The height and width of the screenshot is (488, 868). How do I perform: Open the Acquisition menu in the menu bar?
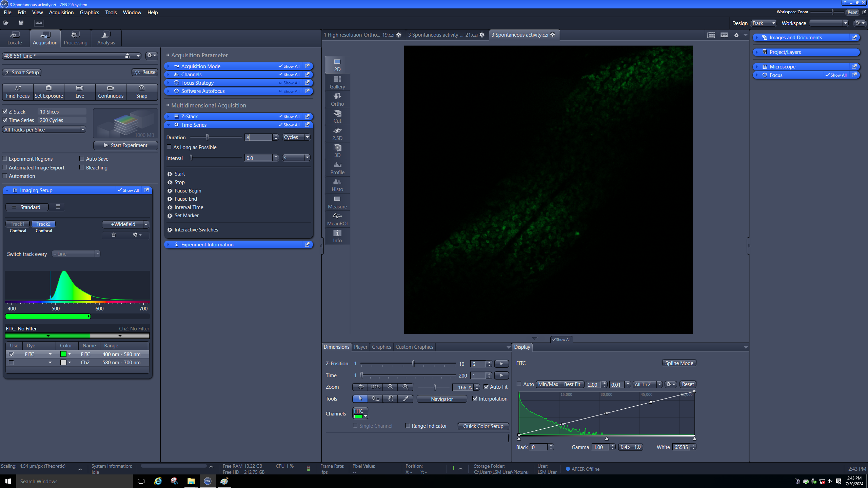61,12
